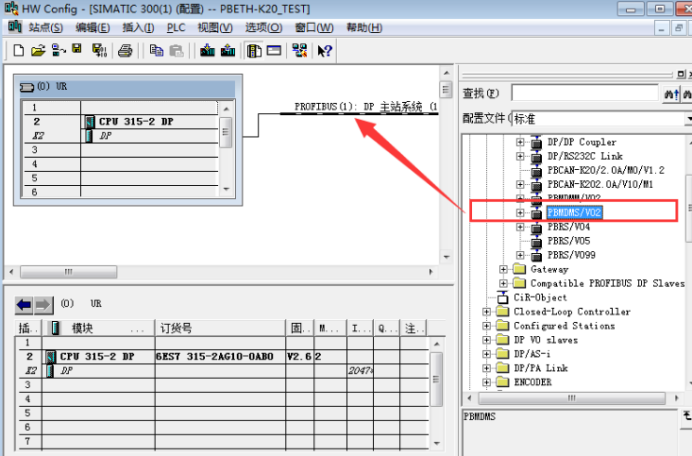Select the PBRS/V05 catalog entry
The image size is (692, 456).
point(568,241)
